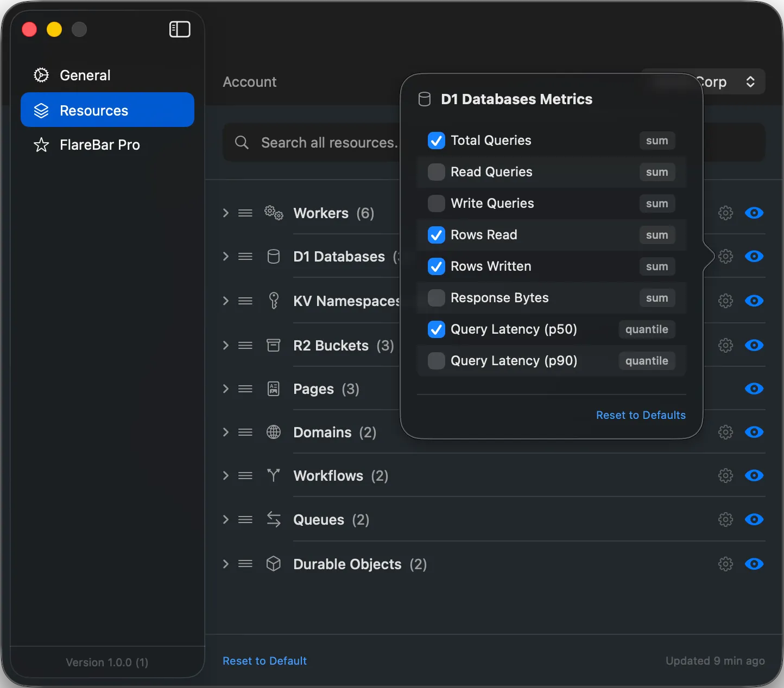Click the R2 Buckets archive icon

click(274, 345)
